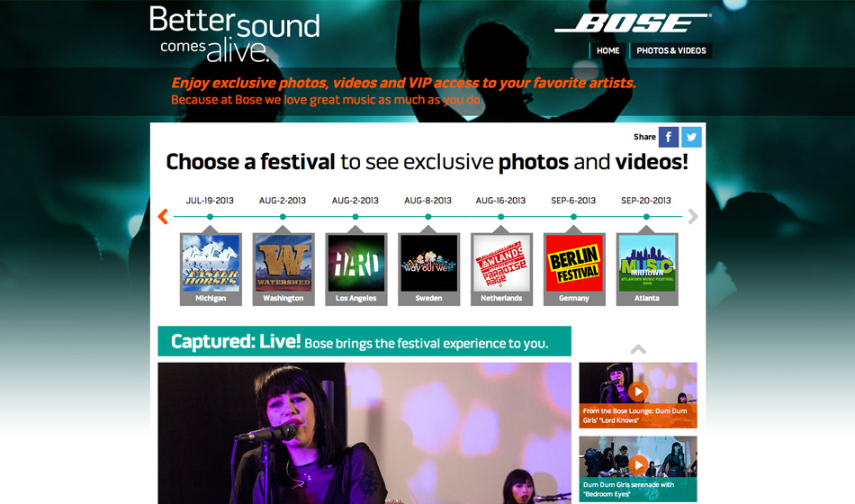
Task: Select the Way Out West Sweden icon
Action: click(428, 269)
